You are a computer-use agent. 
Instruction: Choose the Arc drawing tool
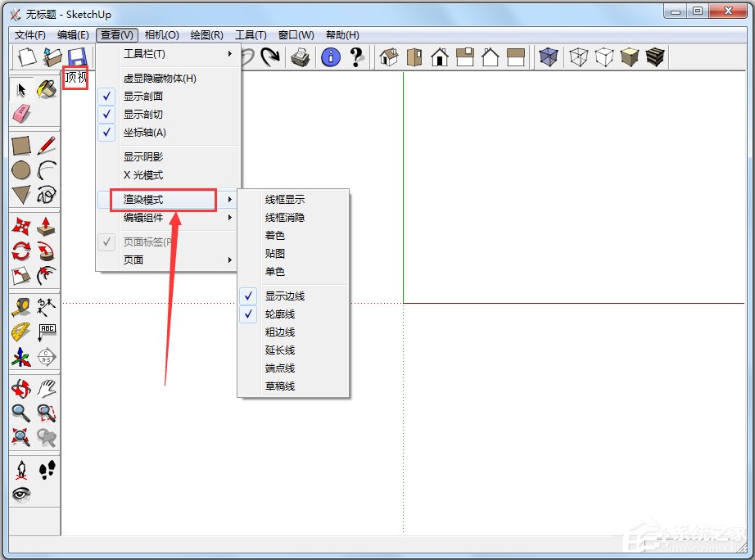(x=47, y=170)
